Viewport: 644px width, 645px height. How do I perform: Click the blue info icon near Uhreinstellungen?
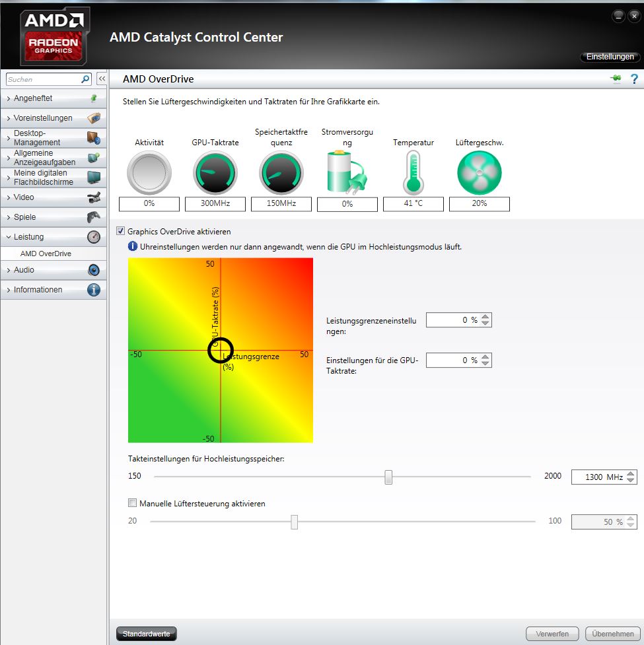133,246
